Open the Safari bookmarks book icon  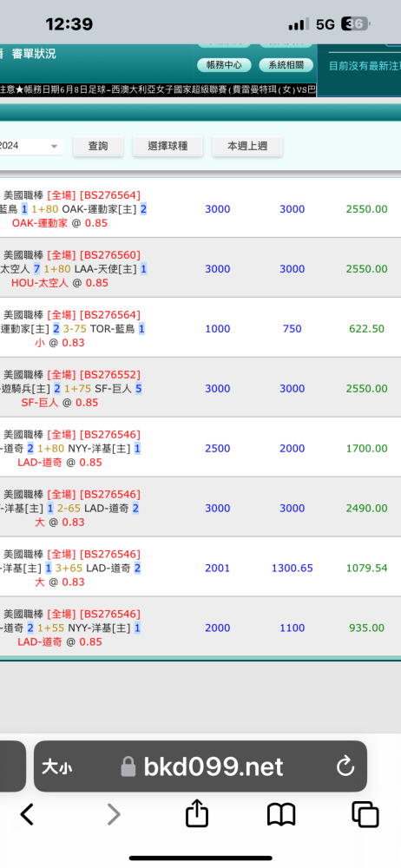coord(281,815)
